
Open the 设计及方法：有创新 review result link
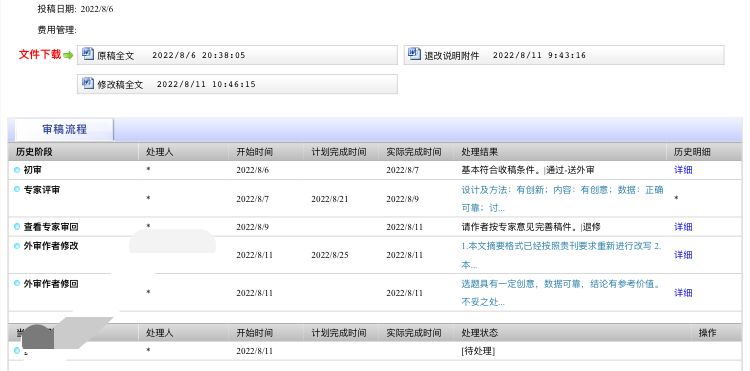562,198
